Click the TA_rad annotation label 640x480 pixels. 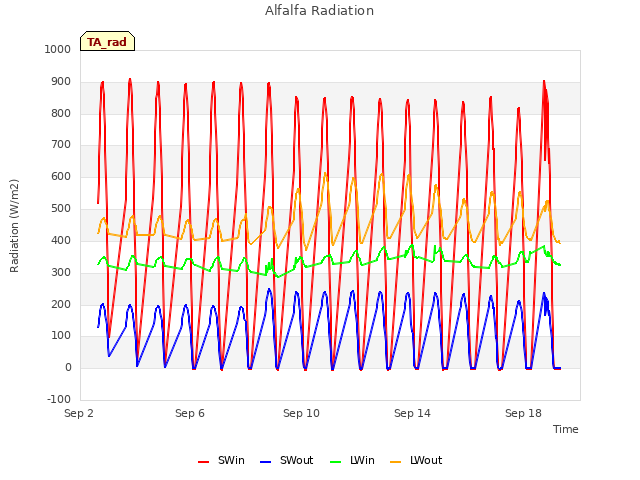(107, 42)
